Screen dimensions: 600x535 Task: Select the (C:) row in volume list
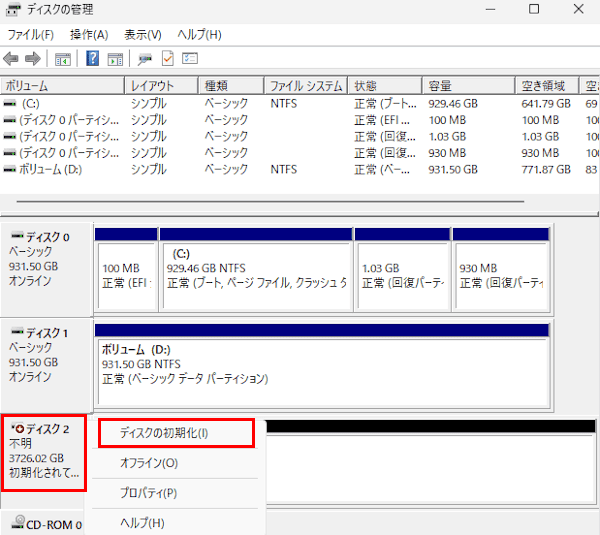pyautogui.click(x=299, y=103)
